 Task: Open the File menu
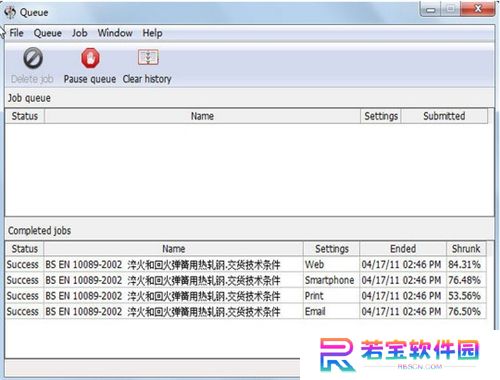coord(16,33)
